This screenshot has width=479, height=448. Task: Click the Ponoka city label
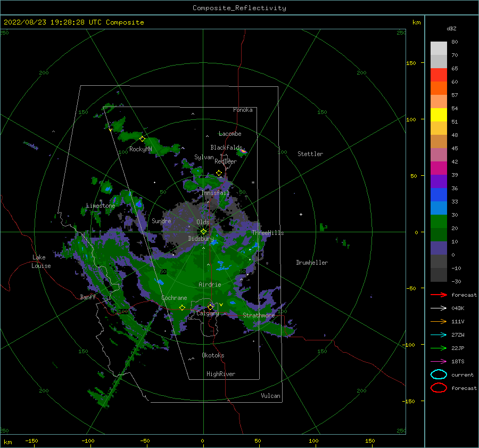pos(243,110)
